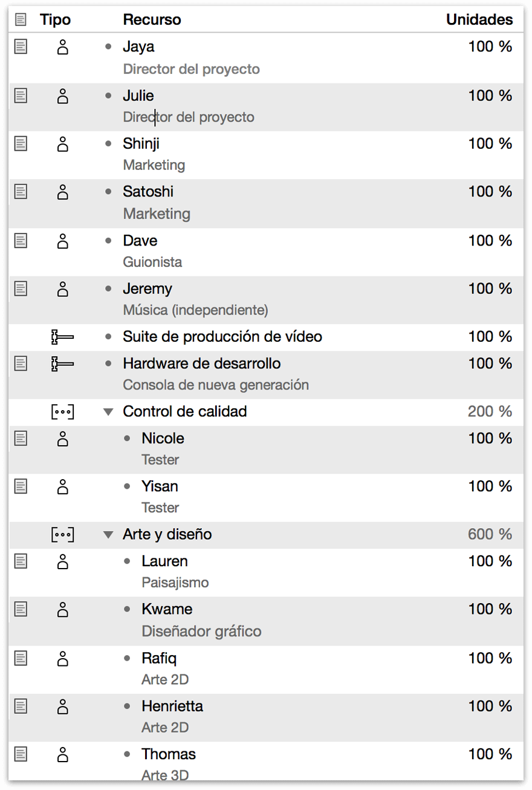Click the Unidades column header
Viewport: 532px width, 790px height.
click(479, 19)
